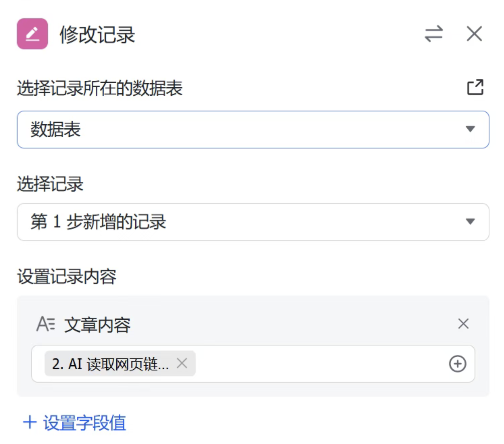Click the circled plus to insert a variable
The width and height of the screenshot is (504, 444).
[458, 364]
